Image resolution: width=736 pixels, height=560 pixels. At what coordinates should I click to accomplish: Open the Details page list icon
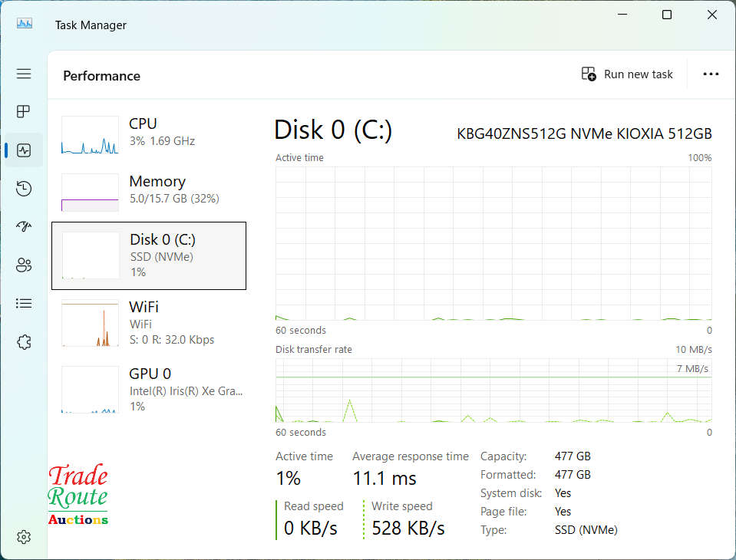coord(24,304)
